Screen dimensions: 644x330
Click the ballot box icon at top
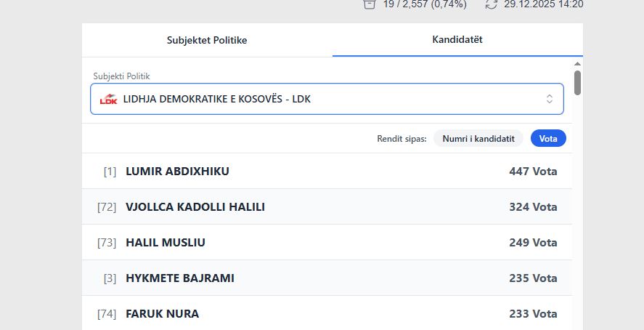(370, 4)
